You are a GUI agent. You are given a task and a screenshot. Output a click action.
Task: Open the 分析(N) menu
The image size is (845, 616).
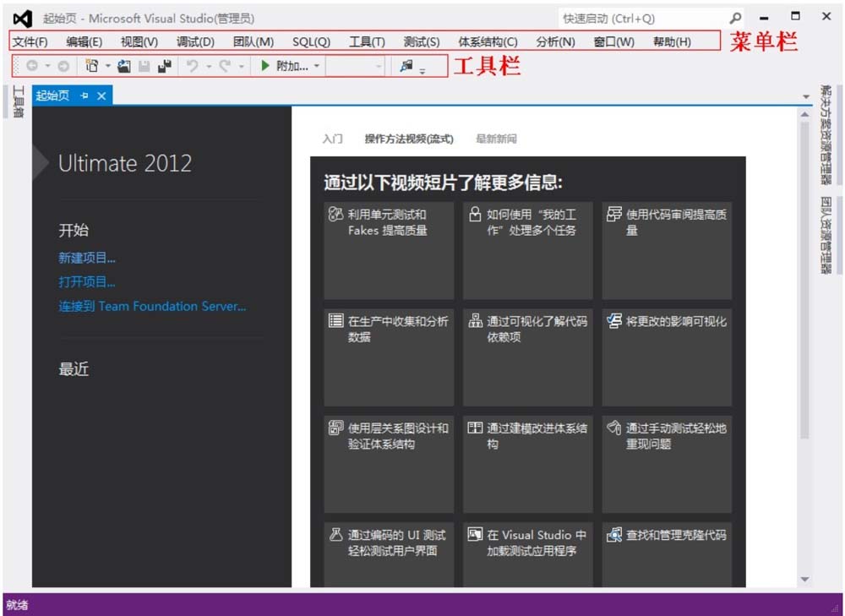(x=556, y=41)
